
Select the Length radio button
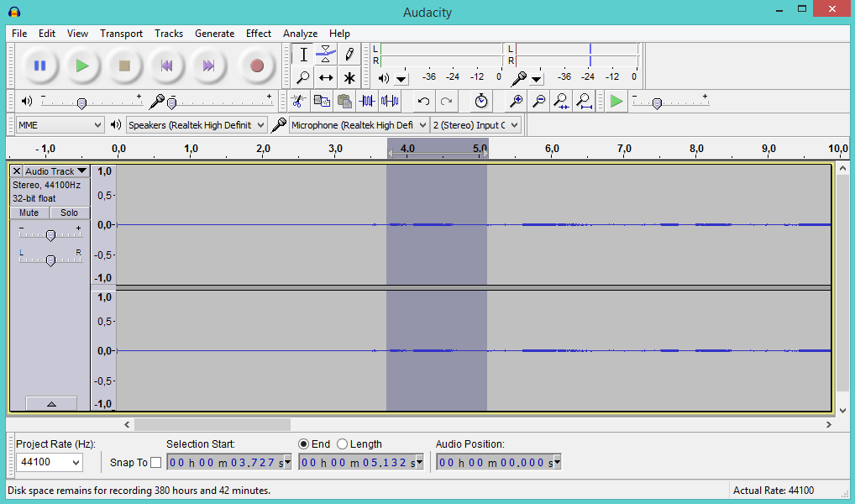343,444
